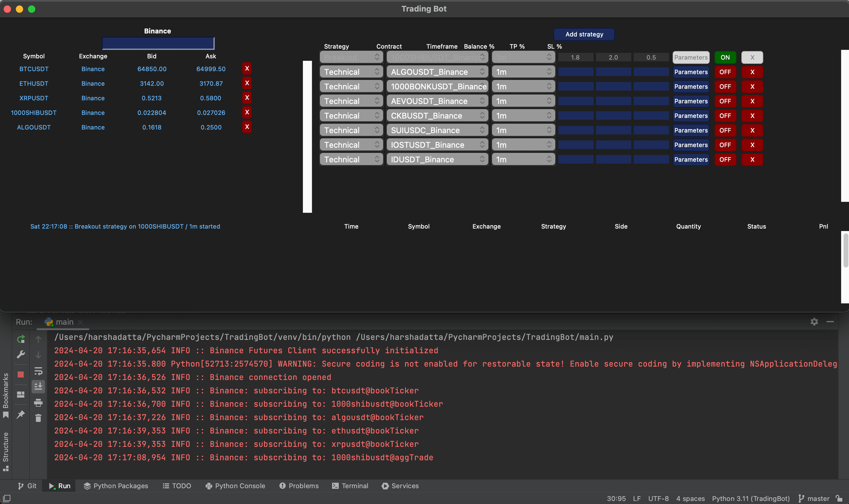Pin the Run tool window
This screenshot has height=504, width=849.
pyautogui.click(x=21, y=415)
